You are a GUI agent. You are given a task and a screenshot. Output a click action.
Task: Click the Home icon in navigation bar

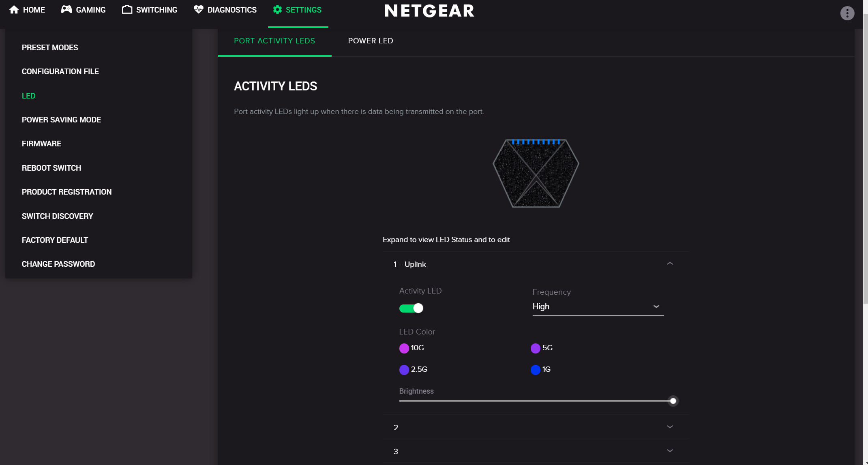15,9
